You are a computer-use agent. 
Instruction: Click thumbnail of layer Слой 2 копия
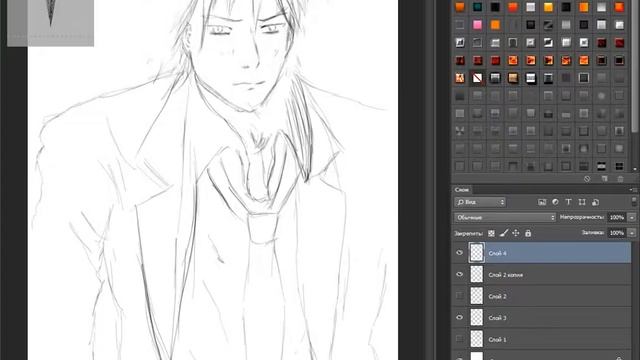tap(477, 274)
